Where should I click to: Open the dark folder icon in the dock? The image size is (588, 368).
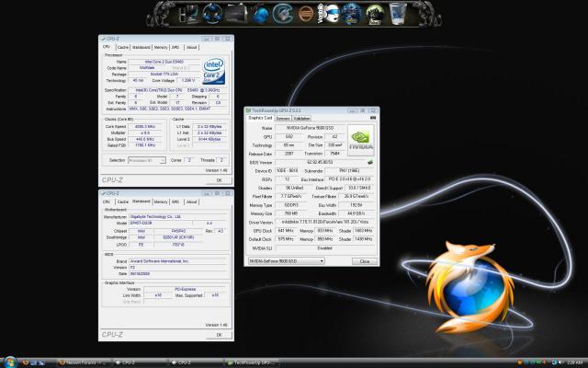[236, 15]
